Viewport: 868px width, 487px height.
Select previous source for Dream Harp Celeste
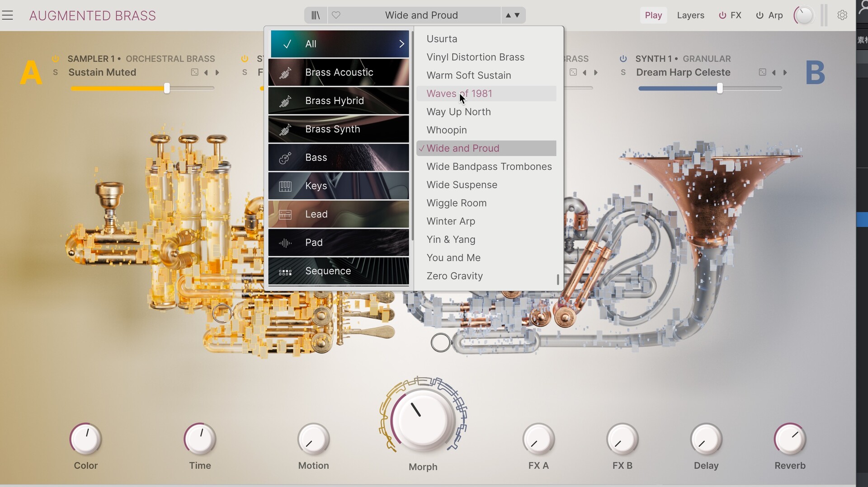tap(774, 72)
